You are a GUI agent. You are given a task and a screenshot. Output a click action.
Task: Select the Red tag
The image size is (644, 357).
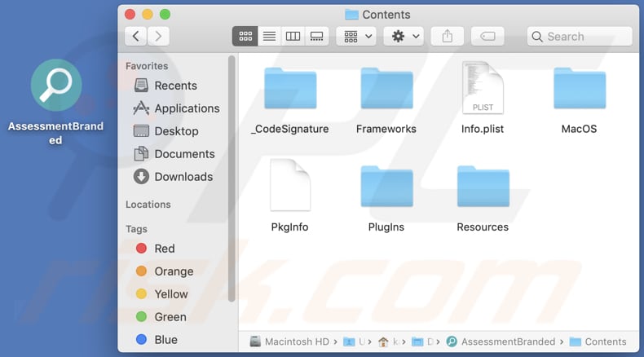156,249
